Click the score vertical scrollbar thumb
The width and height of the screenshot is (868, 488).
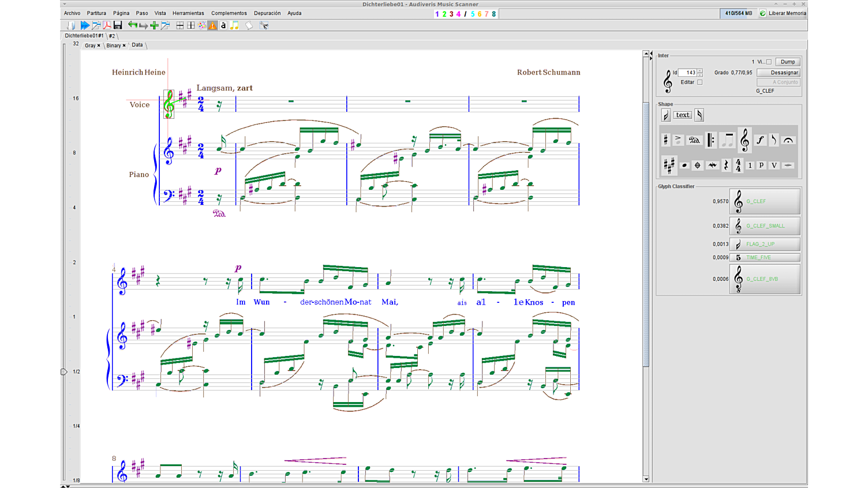tap(646, 234)
